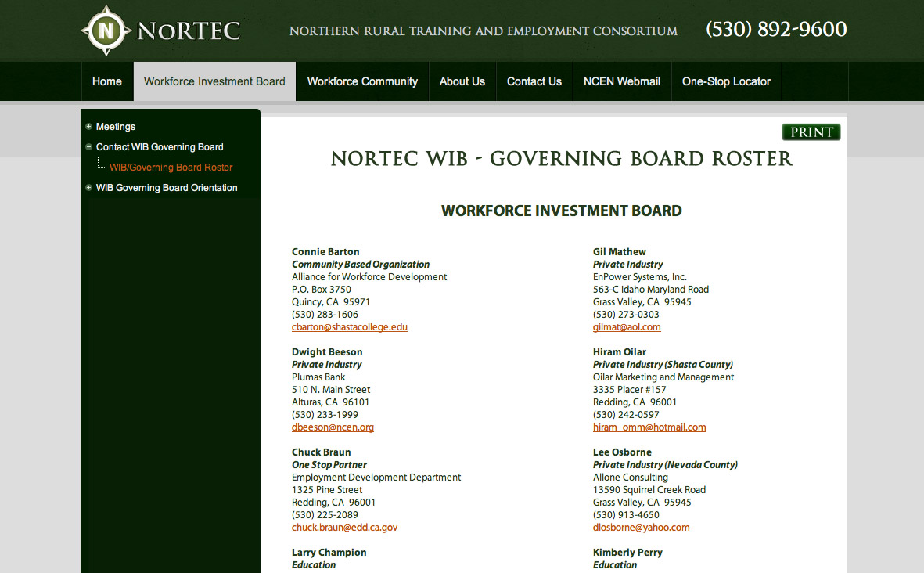Email cbarton@shastacollege.edu link
924x573 pixels.
[x=350, y=327]
